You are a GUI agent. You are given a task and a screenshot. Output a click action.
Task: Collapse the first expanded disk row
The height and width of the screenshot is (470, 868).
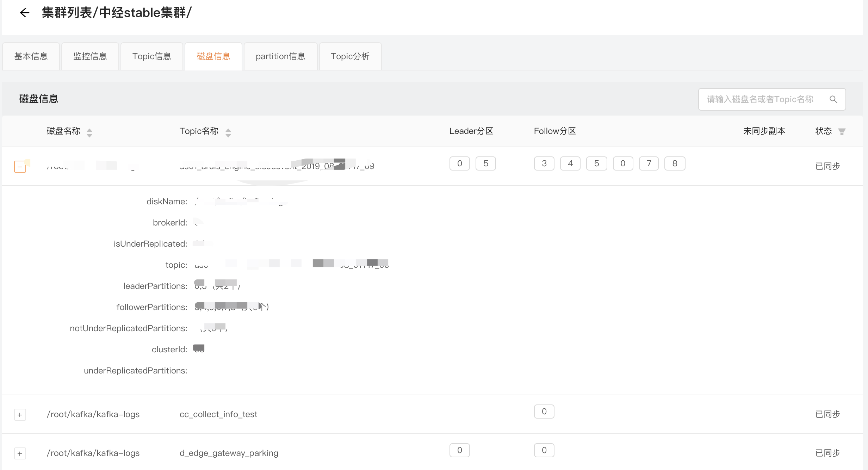(x=20, y=166)
